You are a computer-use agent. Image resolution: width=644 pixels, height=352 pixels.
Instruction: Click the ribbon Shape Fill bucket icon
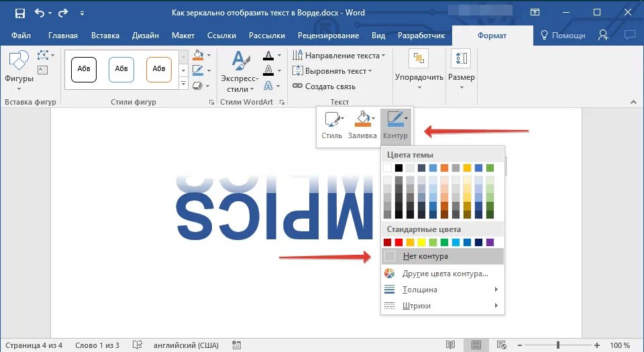pyautogui.click(x=198, y=55)
